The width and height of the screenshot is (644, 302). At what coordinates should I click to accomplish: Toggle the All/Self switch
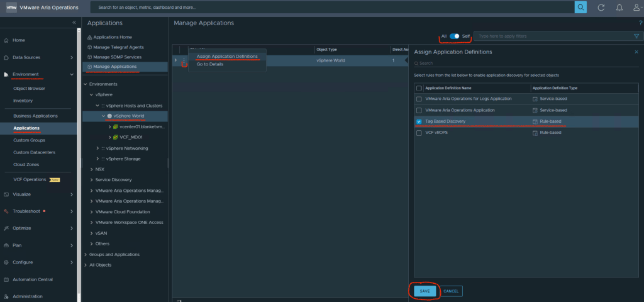click(454, 36)
